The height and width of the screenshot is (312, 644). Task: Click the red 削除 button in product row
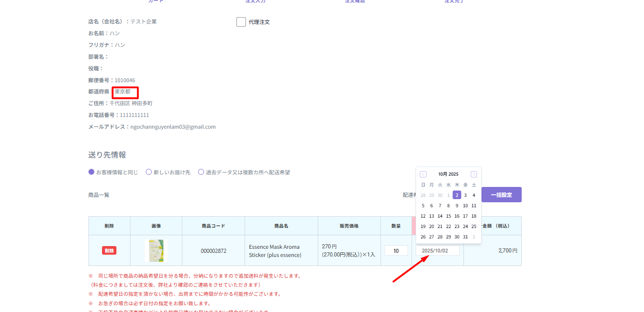(109, 251)
